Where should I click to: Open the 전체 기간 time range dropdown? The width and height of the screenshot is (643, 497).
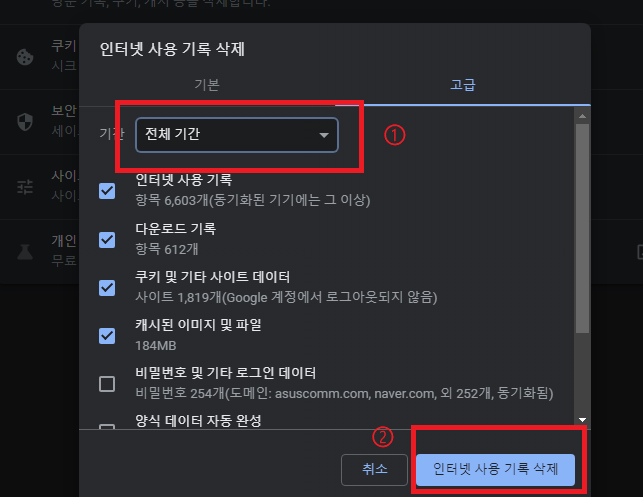click(237, 135)
